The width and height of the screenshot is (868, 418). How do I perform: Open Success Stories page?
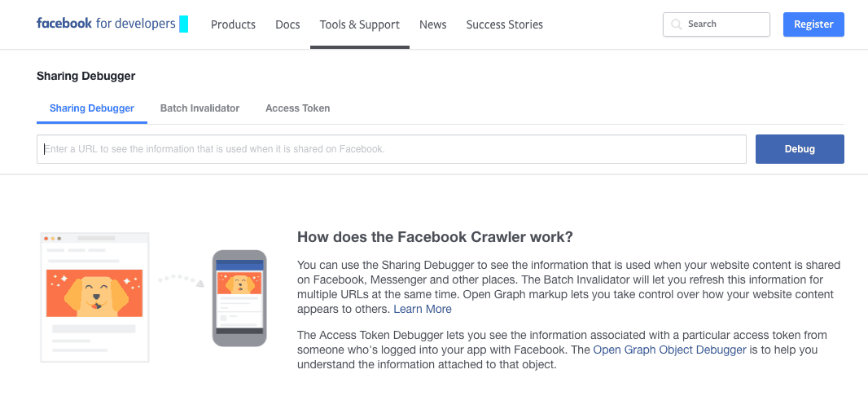[x=504, y=24]
